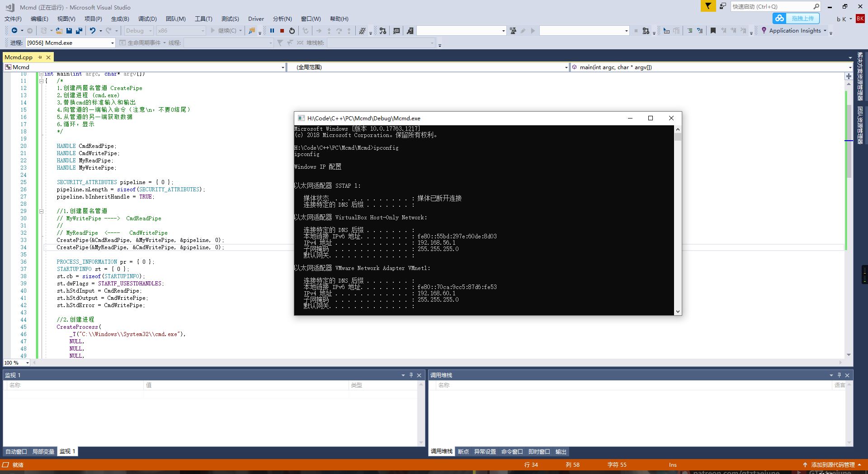Click the uncomment selected lines icon

pos(700,31)
